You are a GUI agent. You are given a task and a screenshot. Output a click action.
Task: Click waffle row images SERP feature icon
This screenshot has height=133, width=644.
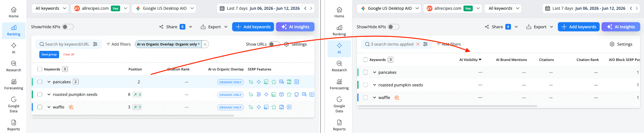(281, 107)
